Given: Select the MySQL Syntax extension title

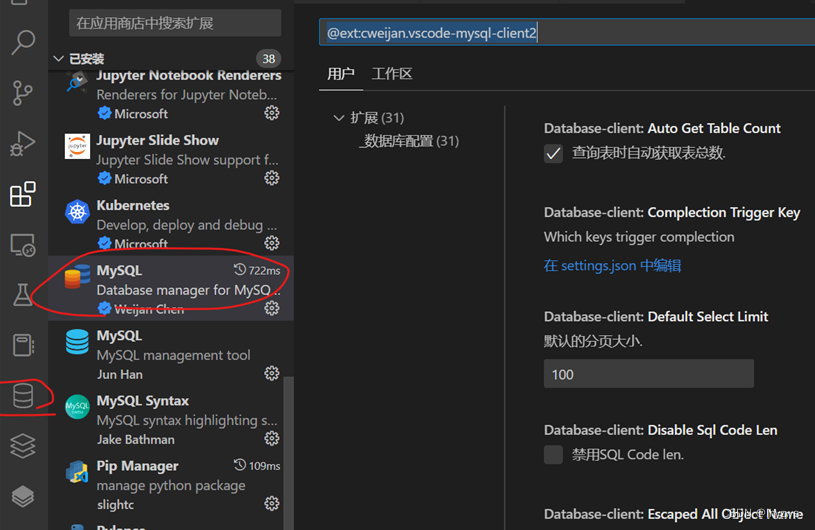Looking at the screenshot, I should 142,401.
